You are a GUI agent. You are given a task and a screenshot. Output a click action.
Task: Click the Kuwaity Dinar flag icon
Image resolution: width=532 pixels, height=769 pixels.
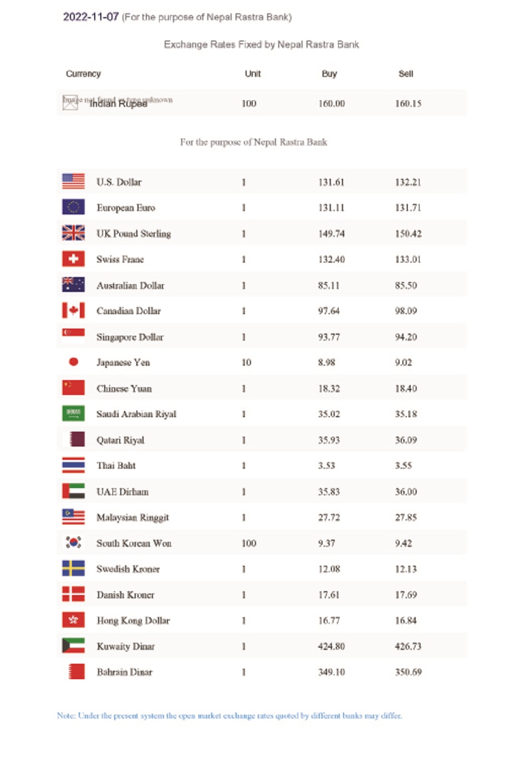click(x=73, y=645)
